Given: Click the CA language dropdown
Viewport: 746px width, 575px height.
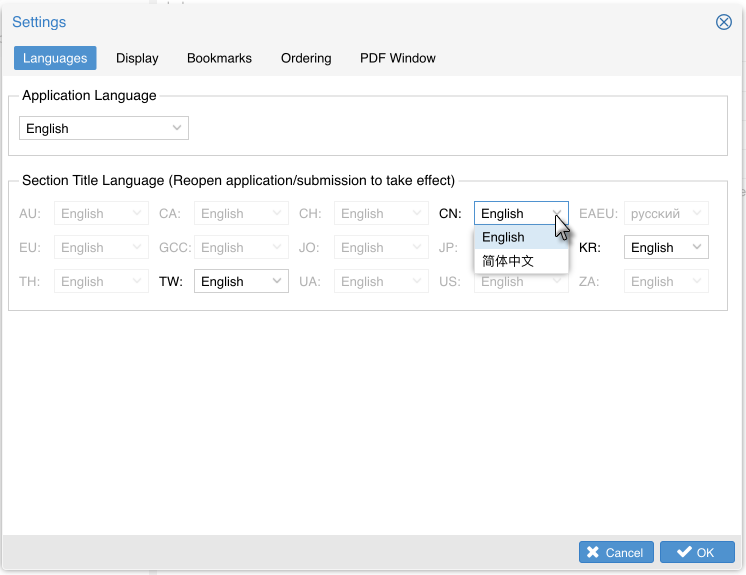Looking at the screenshot, I should click(x=241, y=213).
